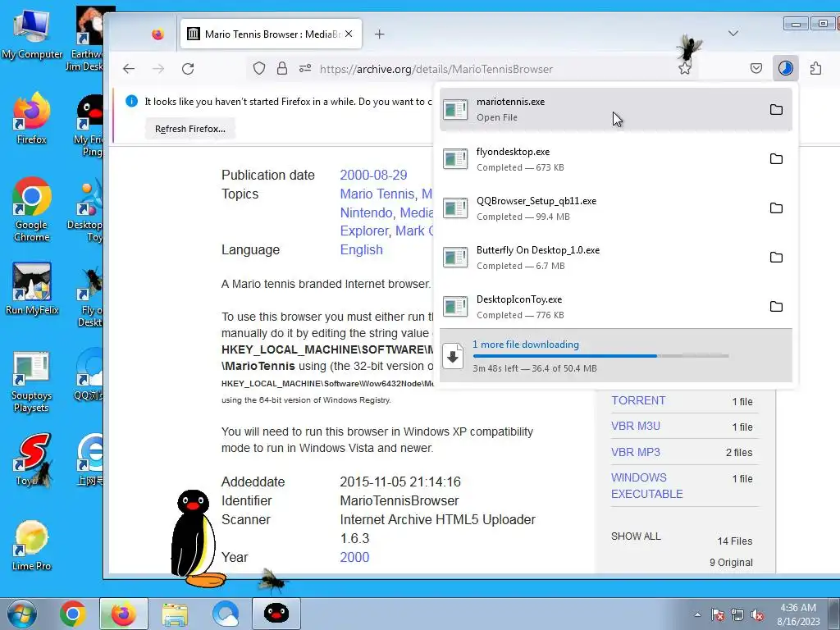Open the year 2000 link
Image resolution: width=840 pixels, height=630 pixels.
coord(354,557)
